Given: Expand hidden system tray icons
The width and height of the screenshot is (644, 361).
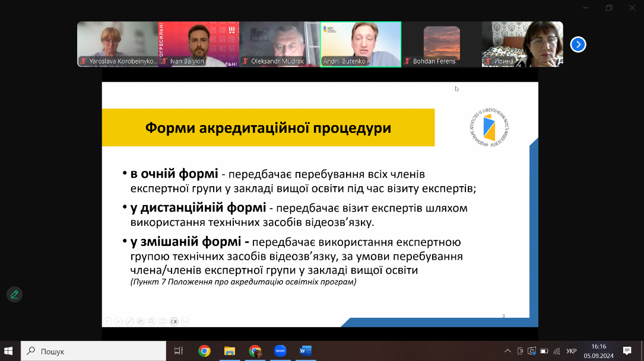Looking at the screenshot, I should pos(507,351).
